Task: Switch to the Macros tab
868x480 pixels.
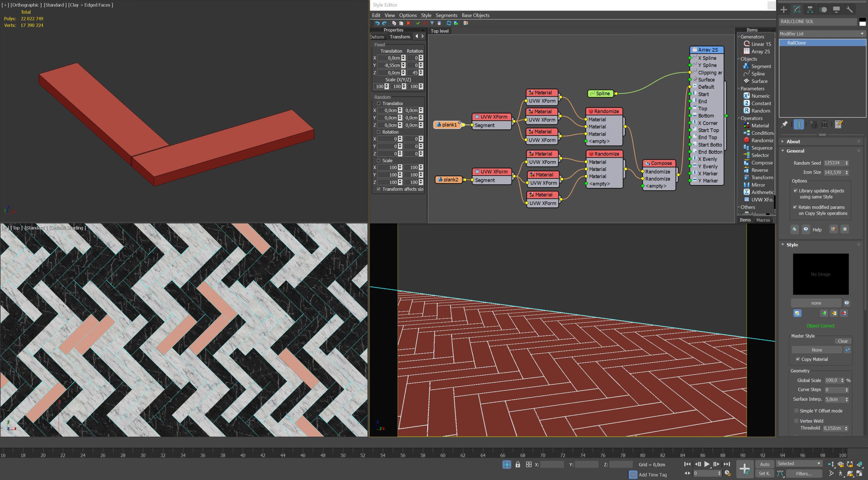Action: (x=763, y=220)
